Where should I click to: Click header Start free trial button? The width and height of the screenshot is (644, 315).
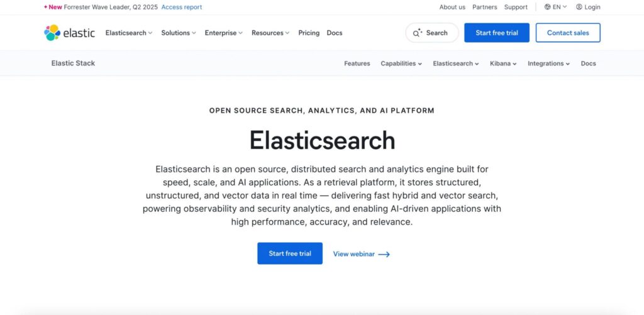497,33
